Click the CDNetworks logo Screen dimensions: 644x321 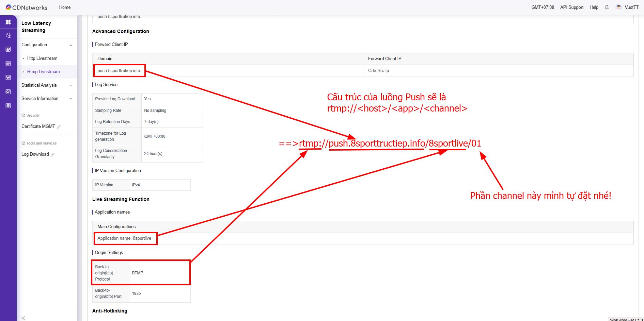[27, 7]
